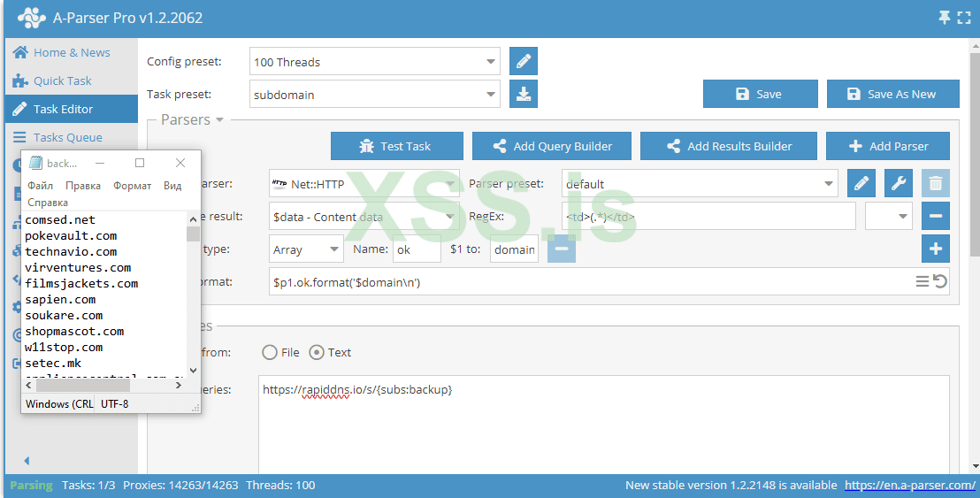
Task: Click the setec.mk line in Notepad
Action: 53,363
